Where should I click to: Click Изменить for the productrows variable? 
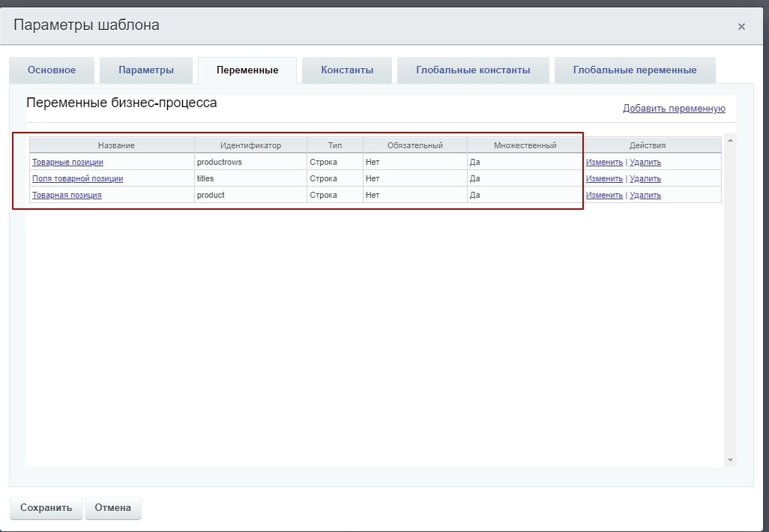[x=604, y=162]
